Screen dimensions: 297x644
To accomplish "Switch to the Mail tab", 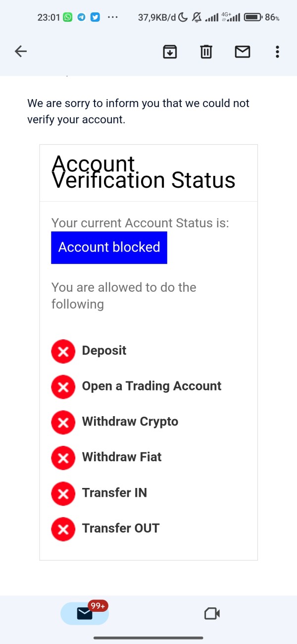I will tap(85, 614).
